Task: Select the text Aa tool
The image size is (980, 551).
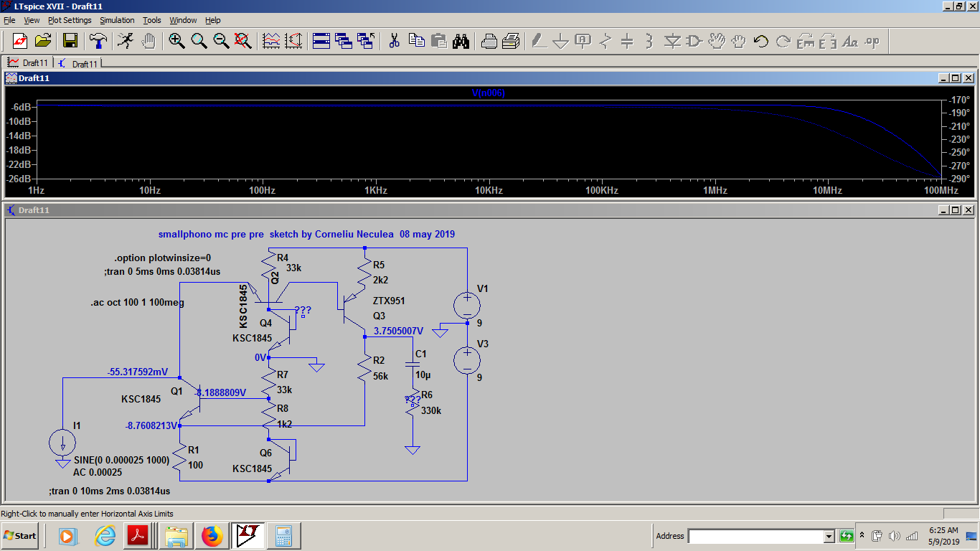Action: [x=850, y=41]
